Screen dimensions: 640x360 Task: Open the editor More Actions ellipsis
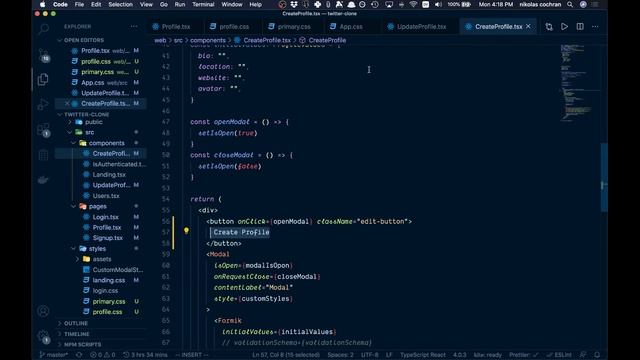pos(595,27)
